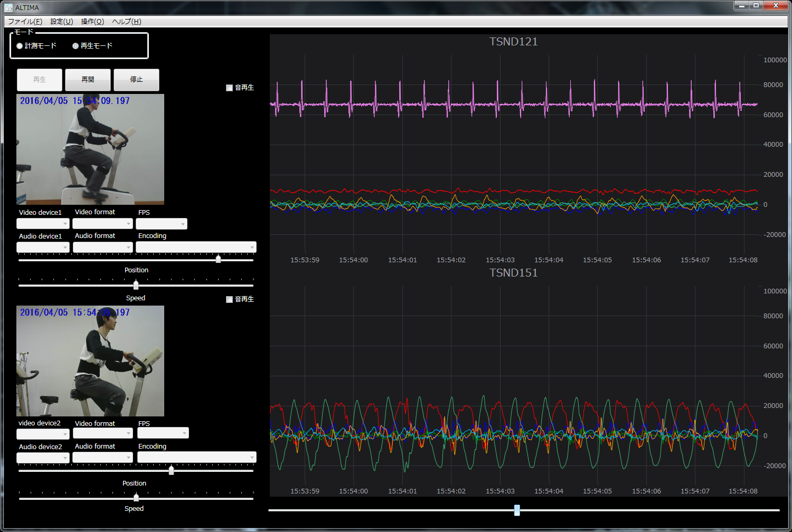Click the upper video Position slider handle
792x532 pixels.
coord(218,259)
